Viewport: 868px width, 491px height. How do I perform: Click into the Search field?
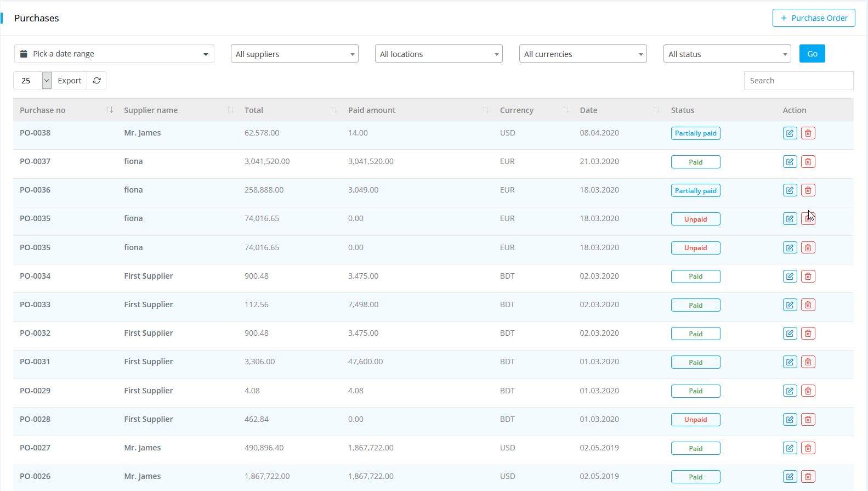(798, 81)
